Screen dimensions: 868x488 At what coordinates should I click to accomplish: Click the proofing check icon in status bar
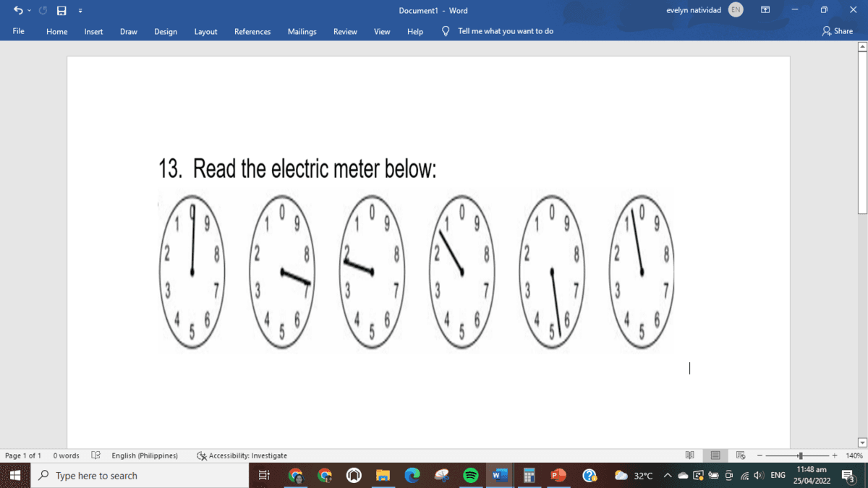click(x=95, y=455)
